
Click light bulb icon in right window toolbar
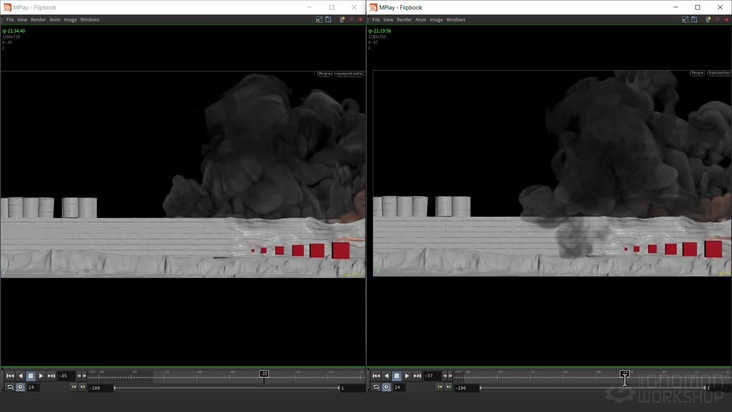point(708,20)
